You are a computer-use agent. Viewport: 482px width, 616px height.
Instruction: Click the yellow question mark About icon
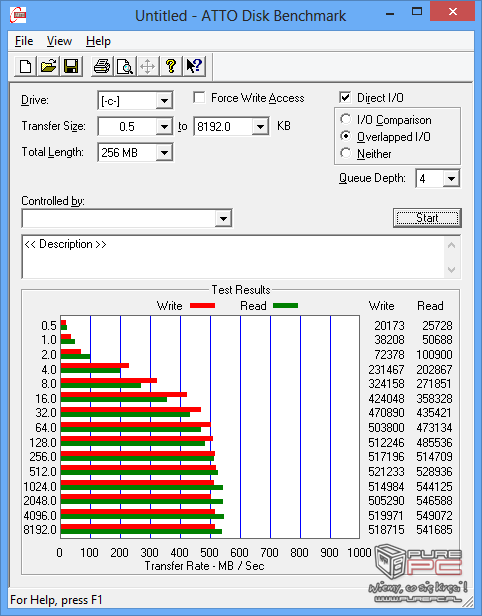[171, 66]
